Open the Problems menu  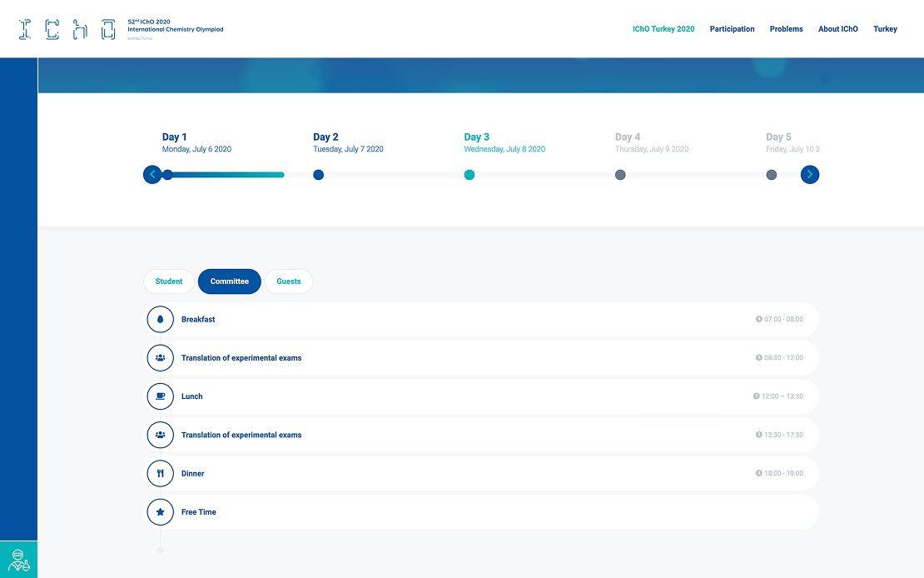tap(786, 29)
